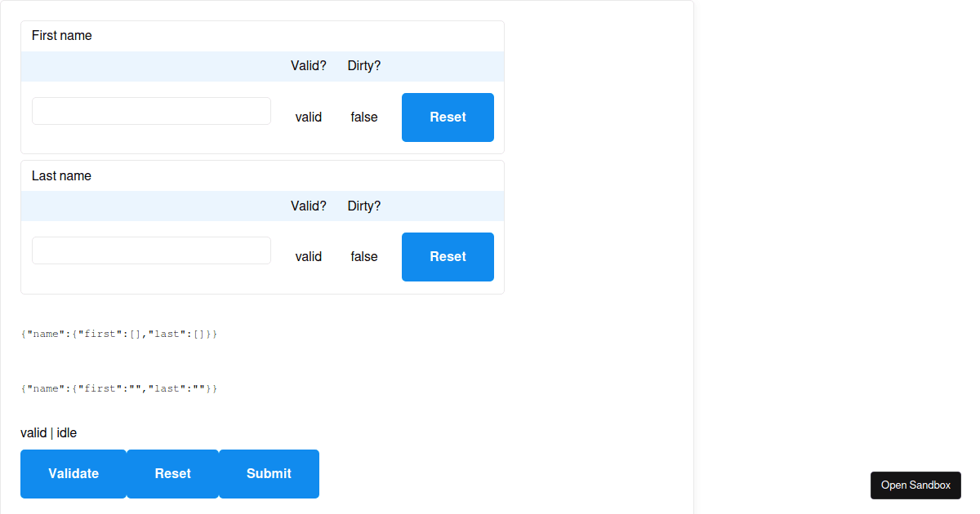Click the Valid? column header for Last name
This screenshot has height=514, width=980.
309,206
